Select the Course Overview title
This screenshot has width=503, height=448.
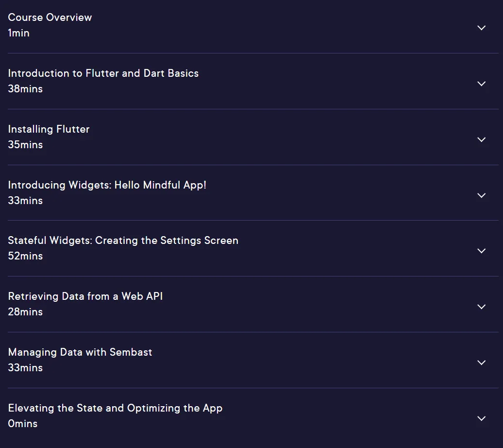pyautogui.click(x=50, y=17)
